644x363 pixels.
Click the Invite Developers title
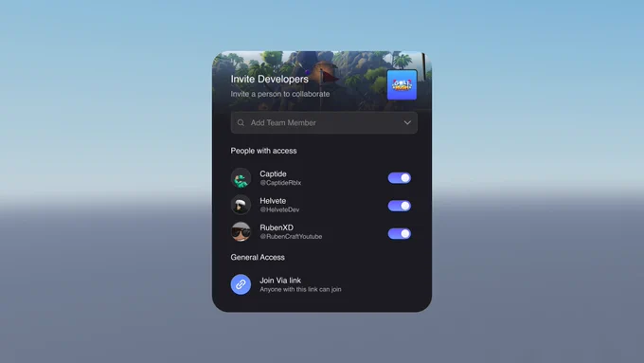coord(269,79)
